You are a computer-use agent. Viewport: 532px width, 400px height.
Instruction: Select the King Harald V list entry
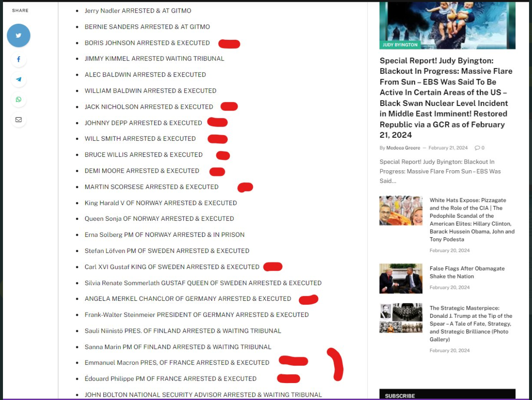(161, 203)
